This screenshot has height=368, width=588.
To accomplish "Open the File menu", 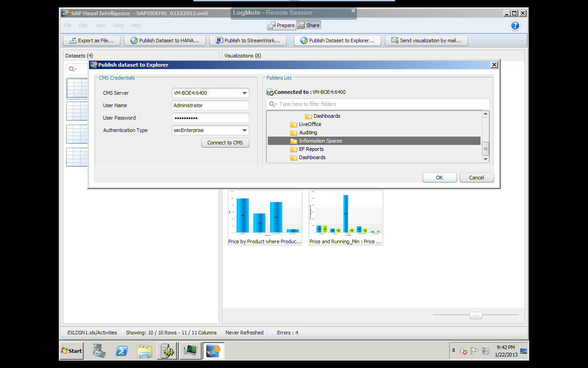I will pos(68,25).
